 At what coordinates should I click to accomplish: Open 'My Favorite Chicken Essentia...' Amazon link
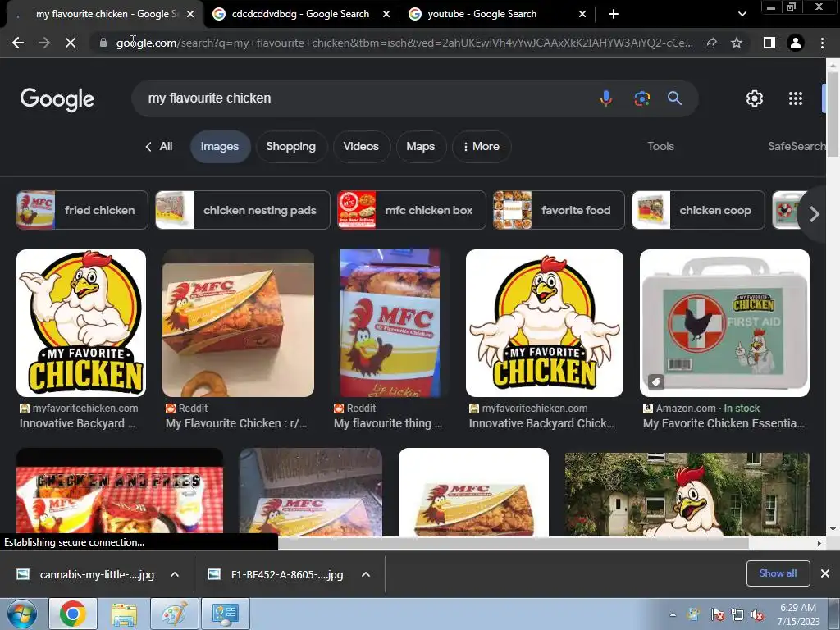[x=724, y=423]
